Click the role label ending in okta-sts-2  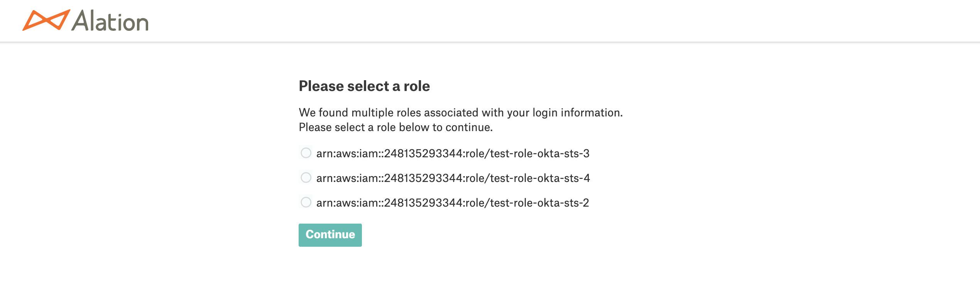click(x=453, y=203)
